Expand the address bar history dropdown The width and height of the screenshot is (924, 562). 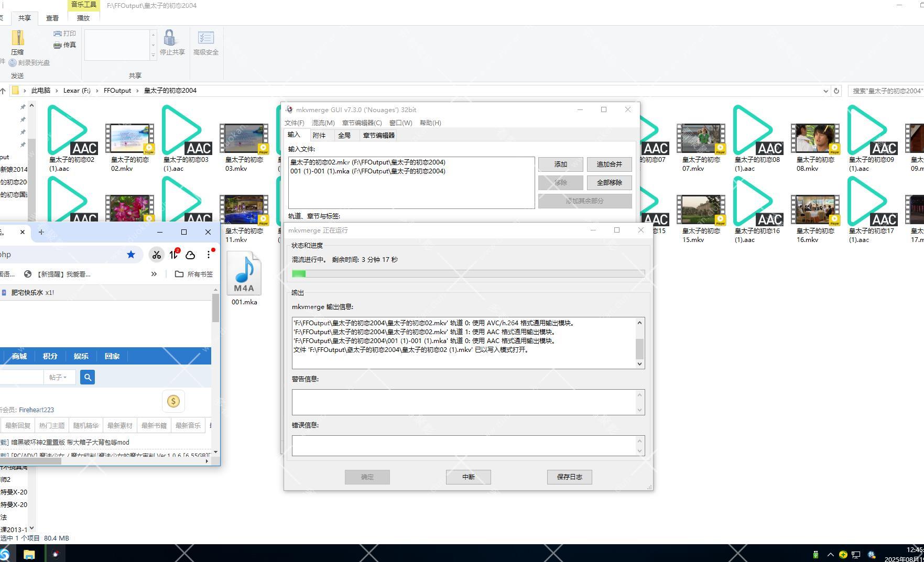[x=826, y=91]
